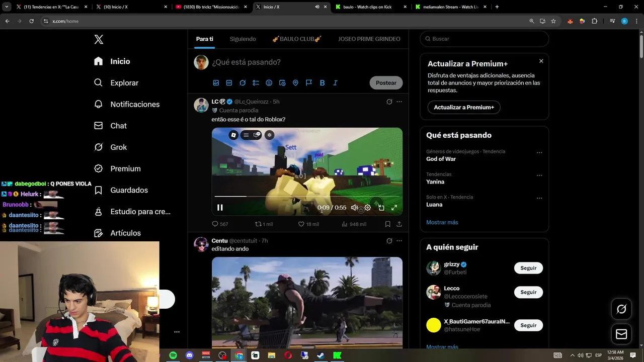This screenshot has width=644, height=362.
Task: Open the more menu on Centu's post
Action: (x=399, y=241)
